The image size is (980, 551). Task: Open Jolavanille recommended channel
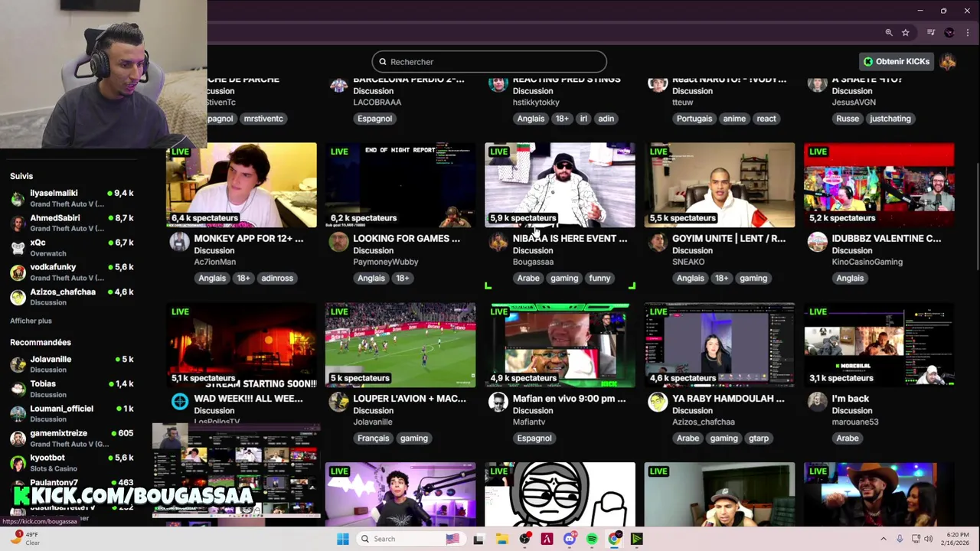(72, 364)
